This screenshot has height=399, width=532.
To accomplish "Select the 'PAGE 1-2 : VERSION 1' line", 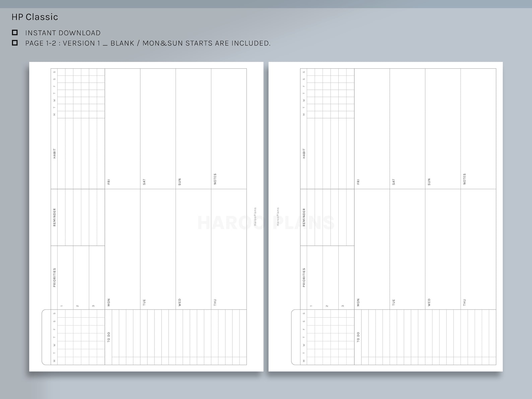I will [x=148, y=43].
